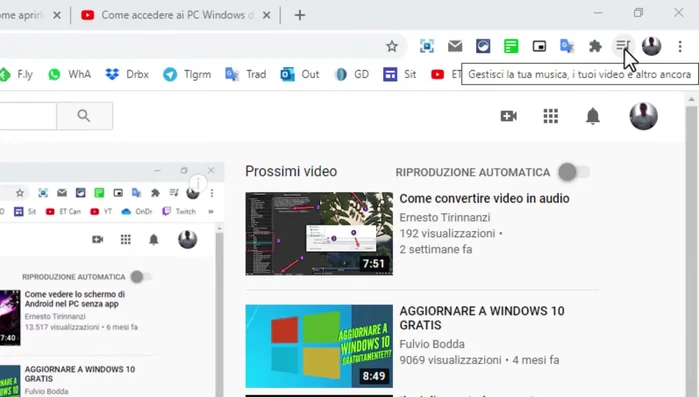Open the Extensions puzzle piece menu
Viewport: 699px width, 397px height.
(x=595, y=46)
